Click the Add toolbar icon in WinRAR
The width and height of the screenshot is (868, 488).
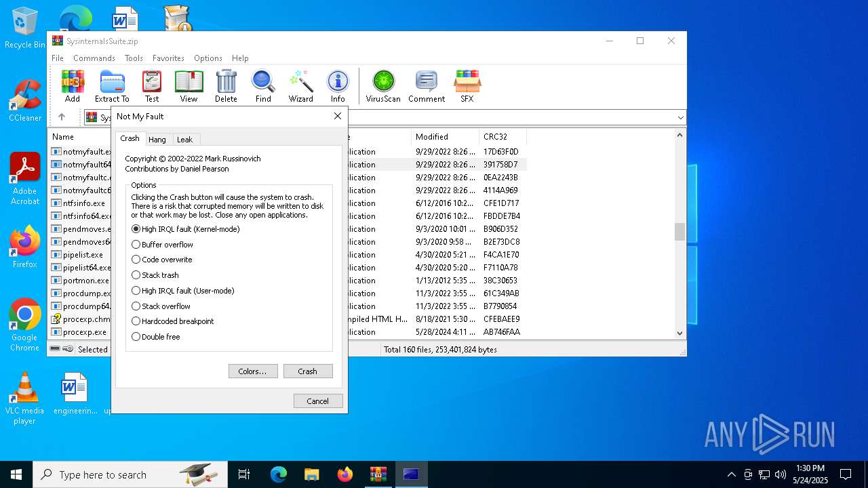(73, 86)
